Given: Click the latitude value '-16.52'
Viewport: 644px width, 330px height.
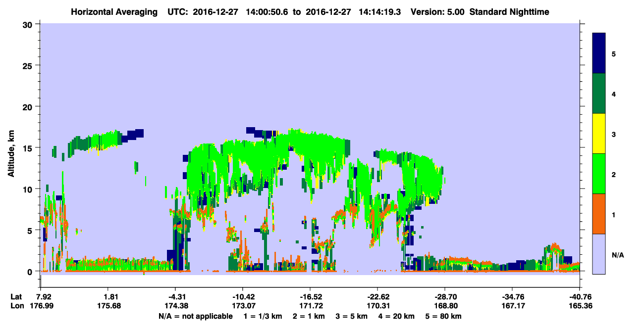Looking at the screenshot, I should point(310,297).
